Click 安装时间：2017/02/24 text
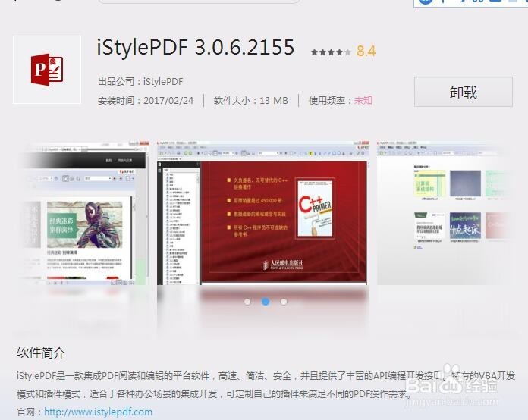This screenshot has width=528, height=420. coord(146,100)
